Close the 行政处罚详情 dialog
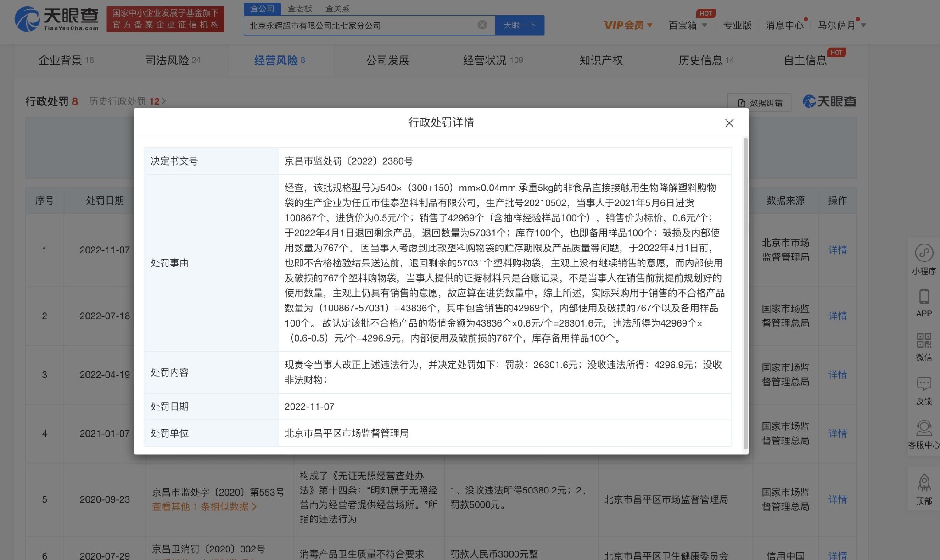 (x=729, y=123)
